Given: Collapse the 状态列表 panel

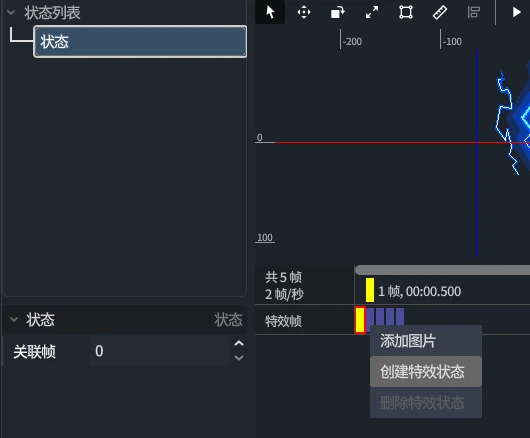Looking at the screenshot, I should (x=11, y=13).
